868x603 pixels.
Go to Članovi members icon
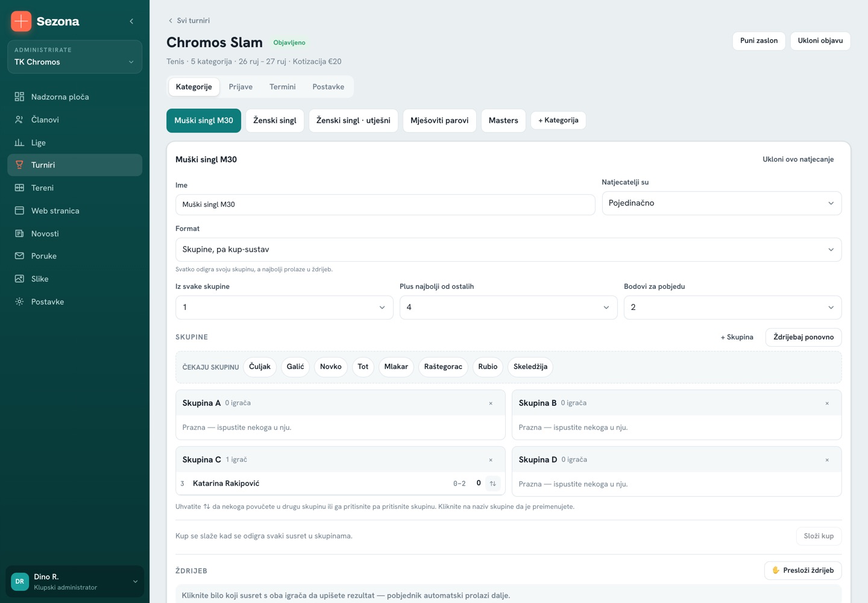(x=19, y=120)
